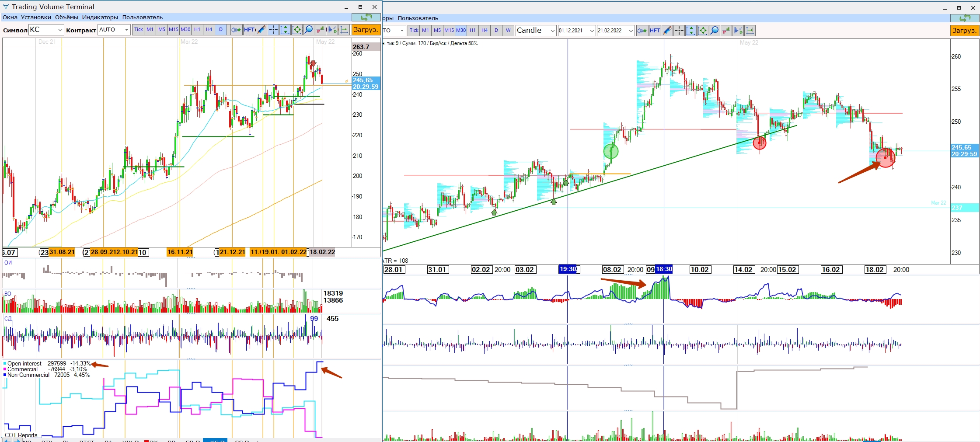Open the Объёмы menu
The height and width of the screenshot is (442, 980).
[66, 17]
